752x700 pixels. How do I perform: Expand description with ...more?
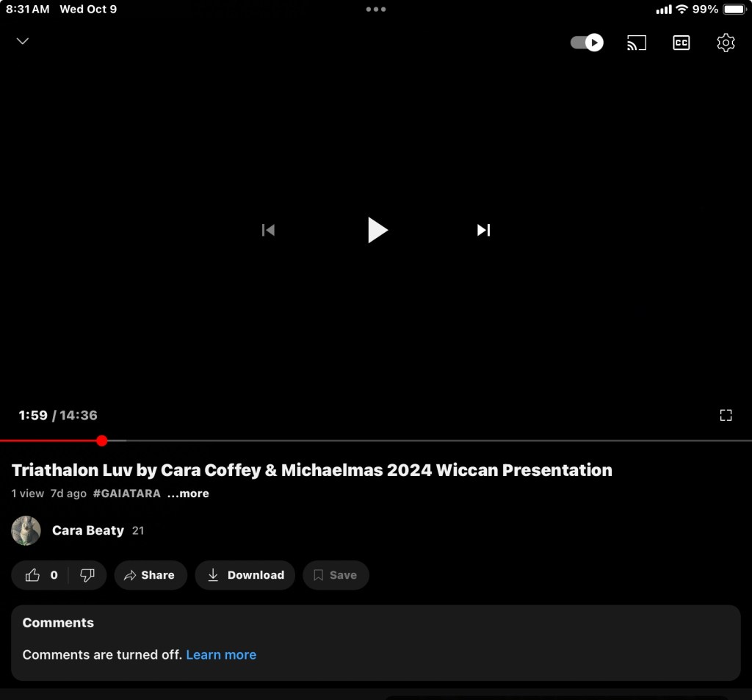[x=188, y=494]
